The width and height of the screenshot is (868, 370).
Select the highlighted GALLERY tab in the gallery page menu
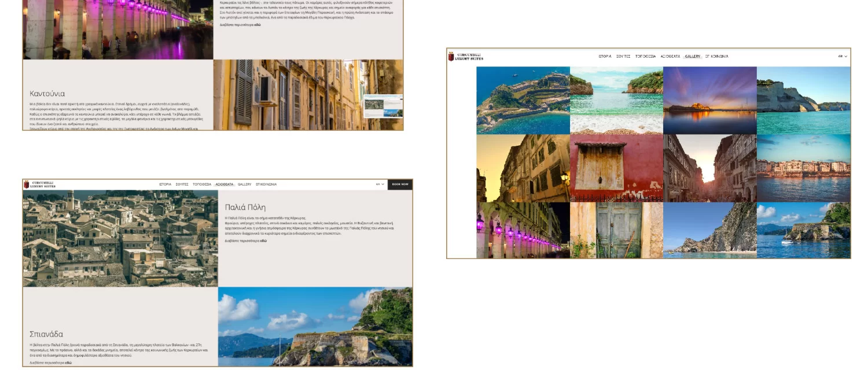coord(693,57)
